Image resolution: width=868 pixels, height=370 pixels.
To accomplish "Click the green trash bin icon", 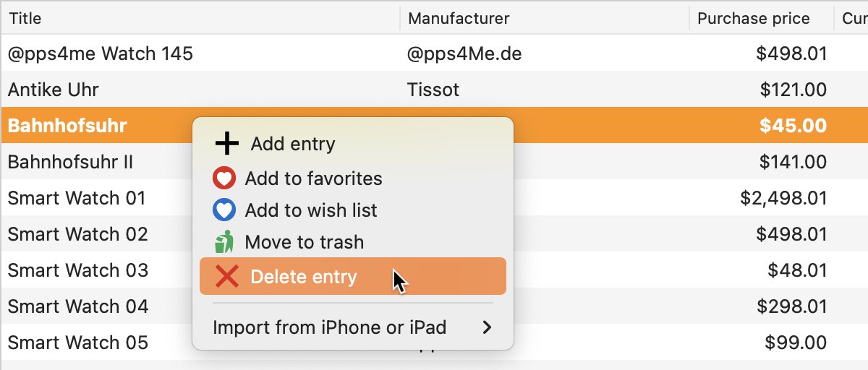I will coord(224,242).
